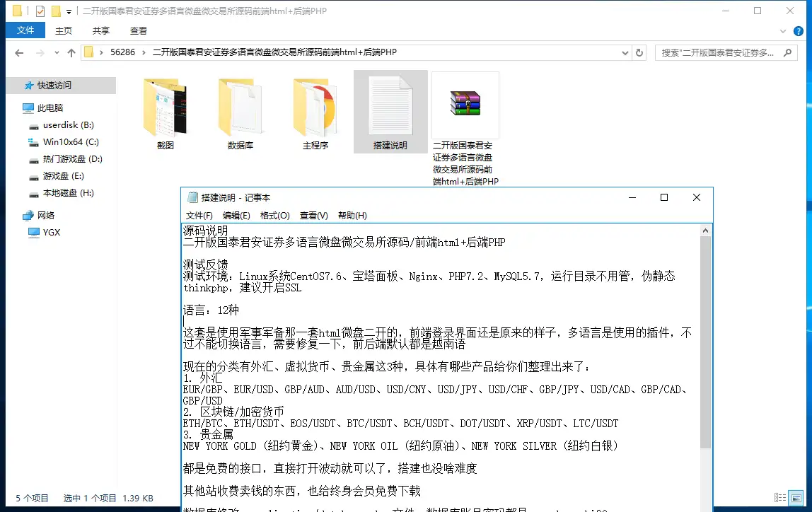Open the address bar history dropdown

pyautogui.click(x=625, y=52)
